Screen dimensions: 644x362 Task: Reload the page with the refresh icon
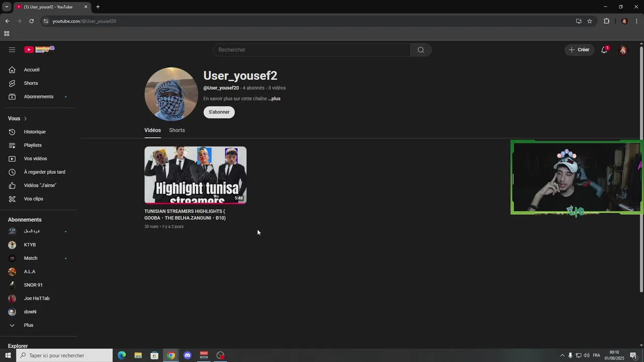pyautogui.click(x=31, y=21)
